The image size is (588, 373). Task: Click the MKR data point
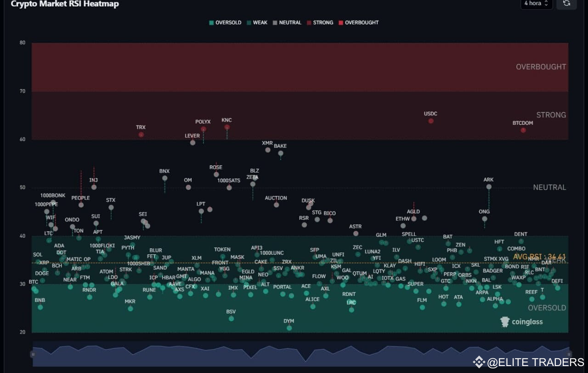pyautogui.click(x=130, y=309)
